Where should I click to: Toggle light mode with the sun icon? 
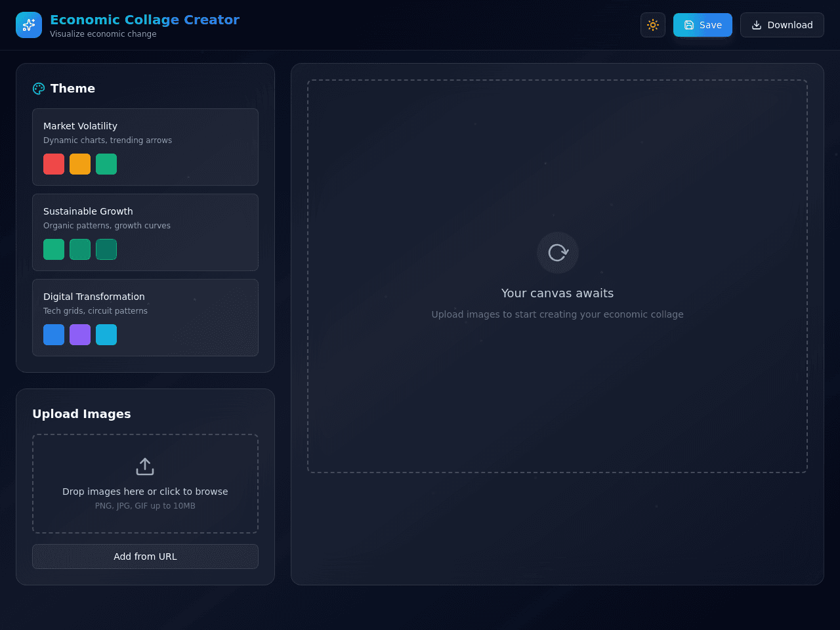click(653, 25)
